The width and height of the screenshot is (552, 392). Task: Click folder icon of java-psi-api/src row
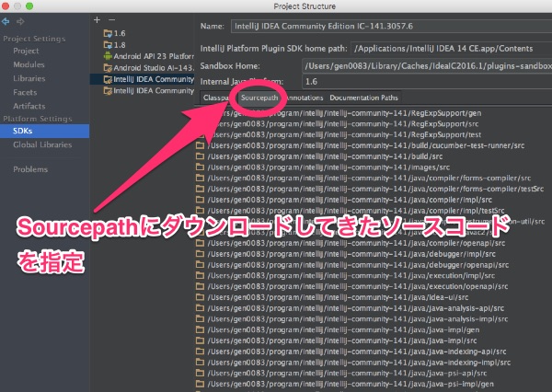(x=200, y=373)
